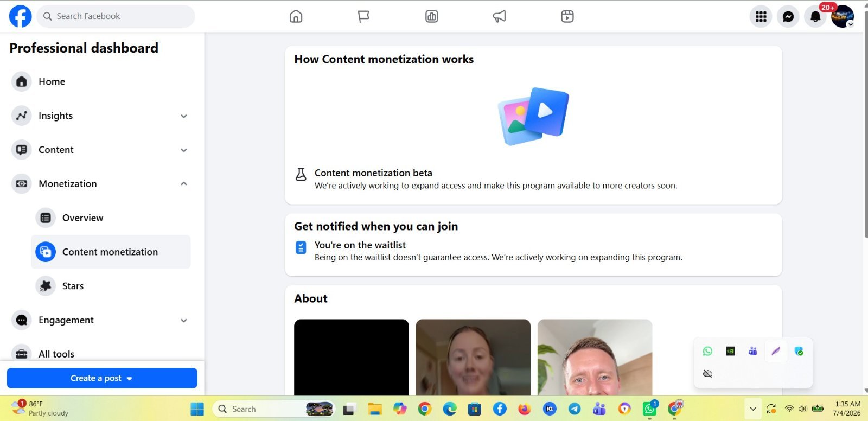Image resolution: width=868 pixels, height=421 pixels.
Task: Expand the Content section chevron
Action: click(184, 150)
